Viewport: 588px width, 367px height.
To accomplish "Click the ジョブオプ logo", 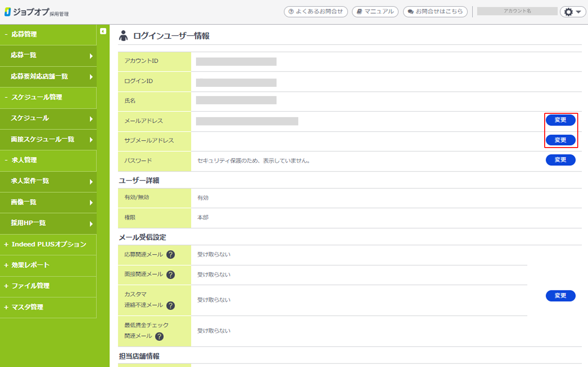I will [36, 12].
